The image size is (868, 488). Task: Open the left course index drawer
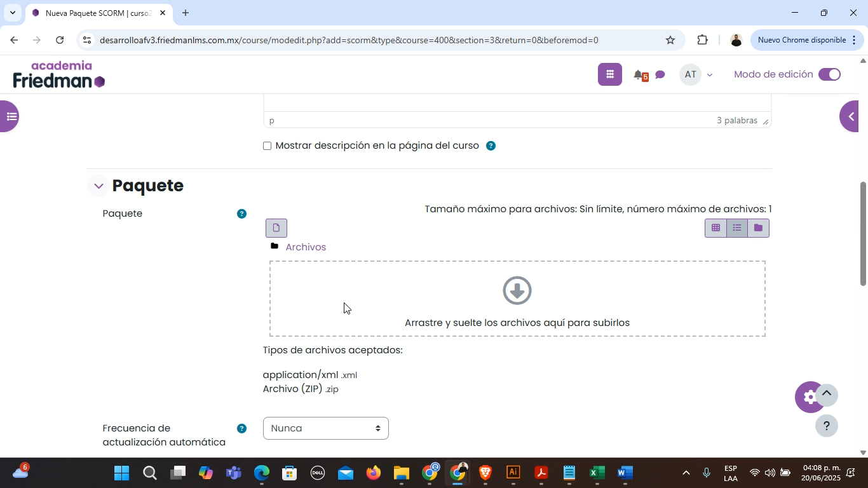9,116
